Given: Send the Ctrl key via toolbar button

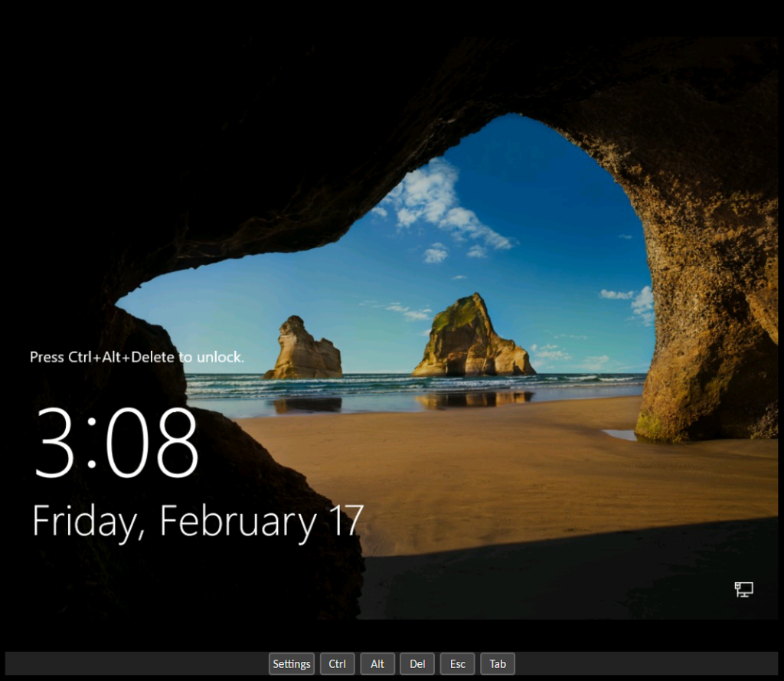Looking at the screenshot, I should click(x=338, y=663).
